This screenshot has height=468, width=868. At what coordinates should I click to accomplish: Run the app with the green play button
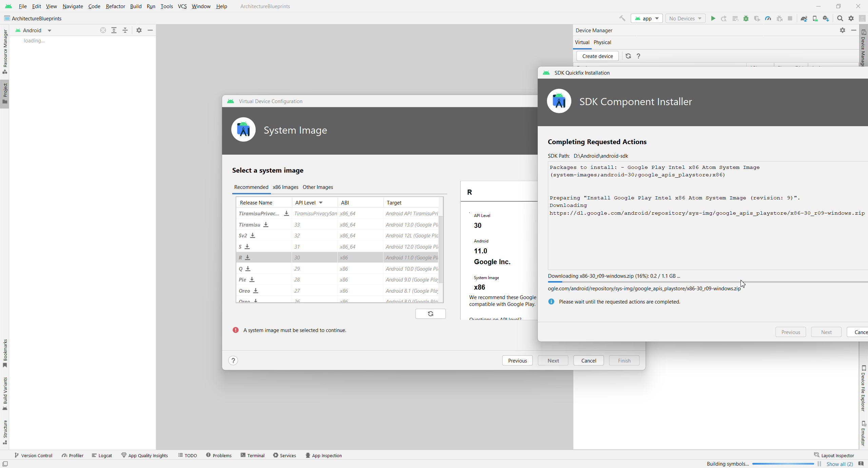point(713,18)
